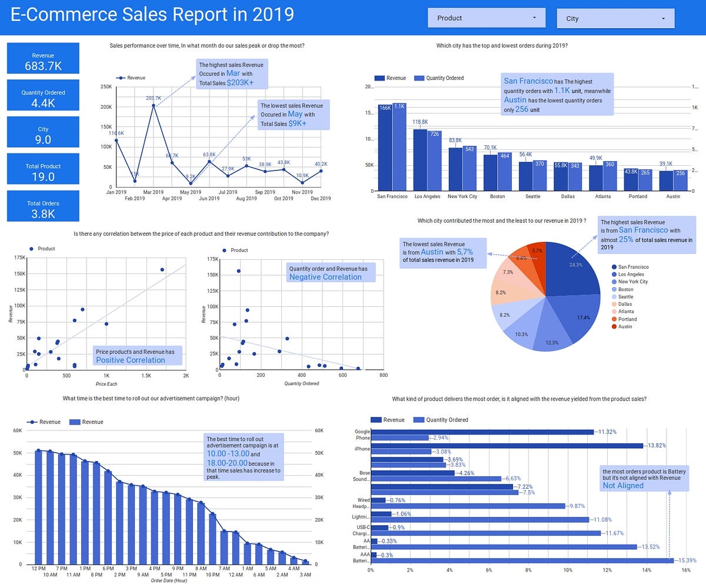Screen dimensions: 706x588
Task: Click the March peak point on the revenue line
Action: 153,106
